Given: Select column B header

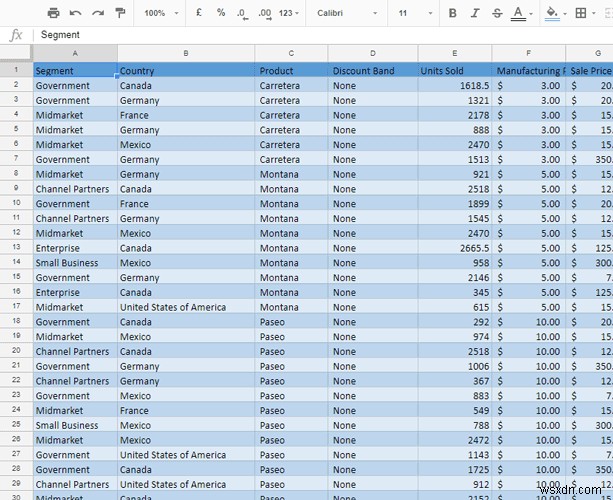Looking at the screenshot, I should pos(186,53).
